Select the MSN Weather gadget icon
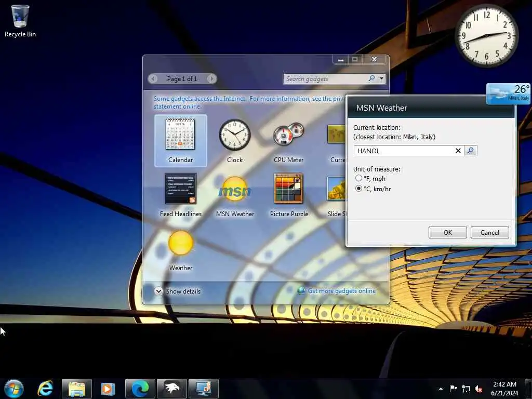This screenshot has height=399, width=532. [235, 189]
